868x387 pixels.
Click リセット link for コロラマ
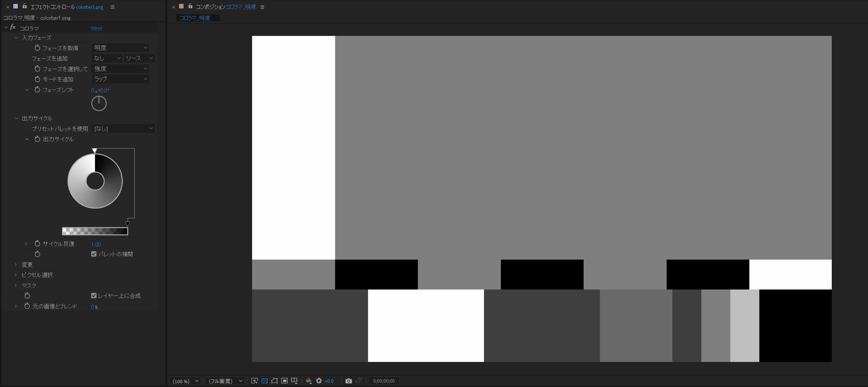[96, 29]
